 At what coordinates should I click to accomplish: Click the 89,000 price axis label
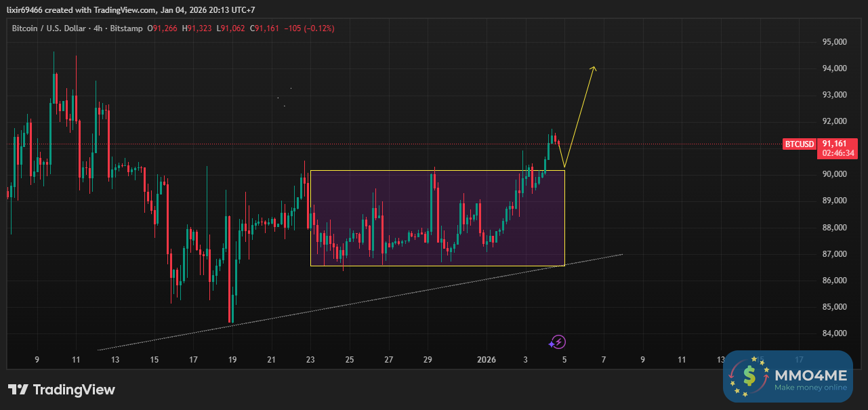pyautogui.click(x=834, y=201)
